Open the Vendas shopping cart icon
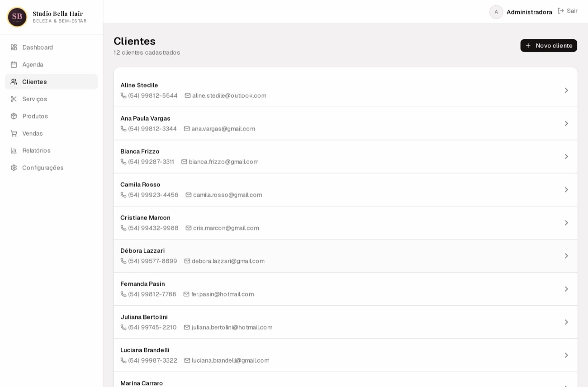This screenshot has height=387, width=588. pos(14,133)
